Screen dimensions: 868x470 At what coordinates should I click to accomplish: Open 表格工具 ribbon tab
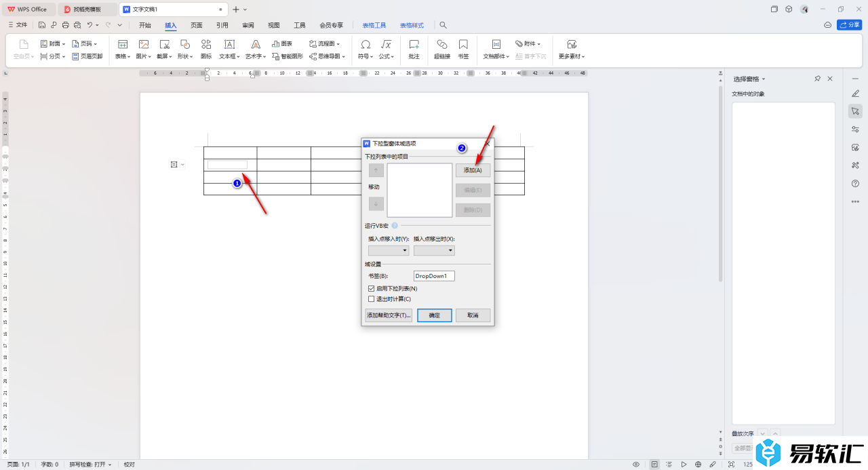374,25
